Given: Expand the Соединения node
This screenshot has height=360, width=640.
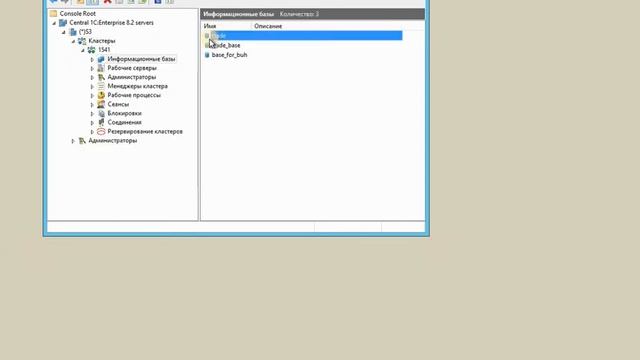Looking at the screenshot, I should pyautogui.click(x=92, y=123).
